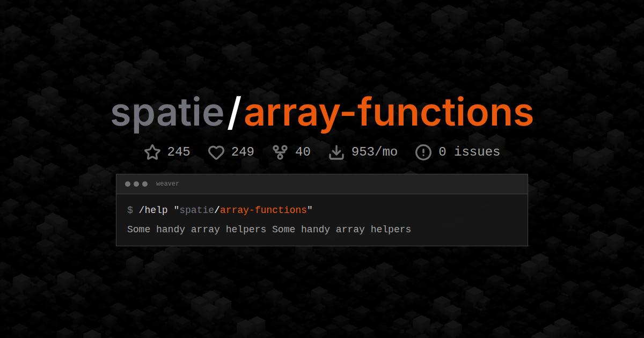Click the green traffic-light dot on terminal
The image size is (644, 338).
click(144, 183)
